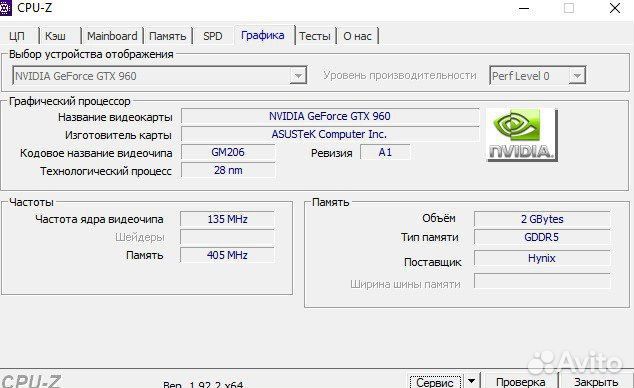Expand the NVIDIA GeForce GTX 960 device dropdown
This screenshot has width=634, height=388.
tap(298, 76)
